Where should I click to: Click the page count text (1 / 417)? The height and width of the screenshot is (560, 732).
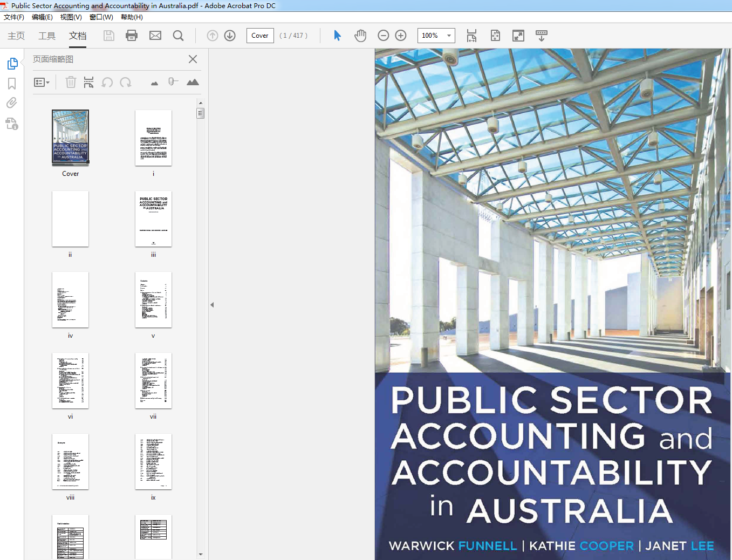coord(293,36)
